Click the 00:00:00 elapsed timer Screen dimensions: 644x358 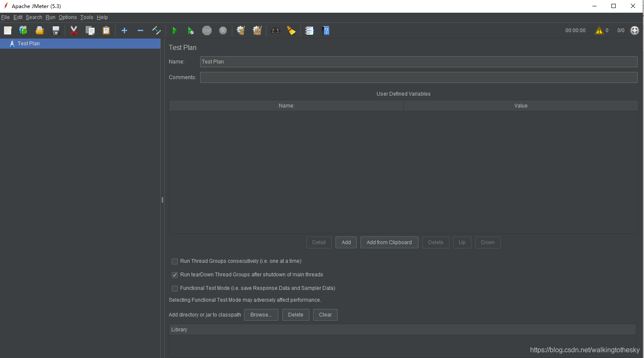[x=575, y=30]
